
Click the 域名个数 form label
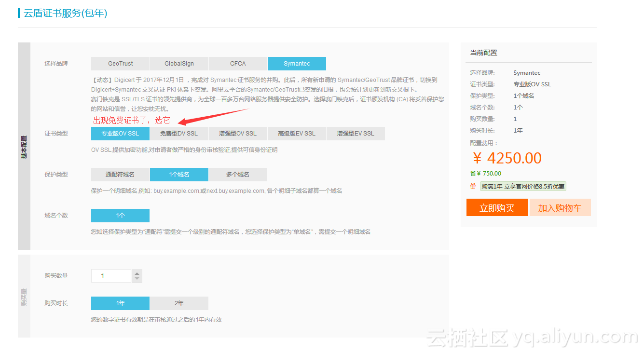pos(56,216)
